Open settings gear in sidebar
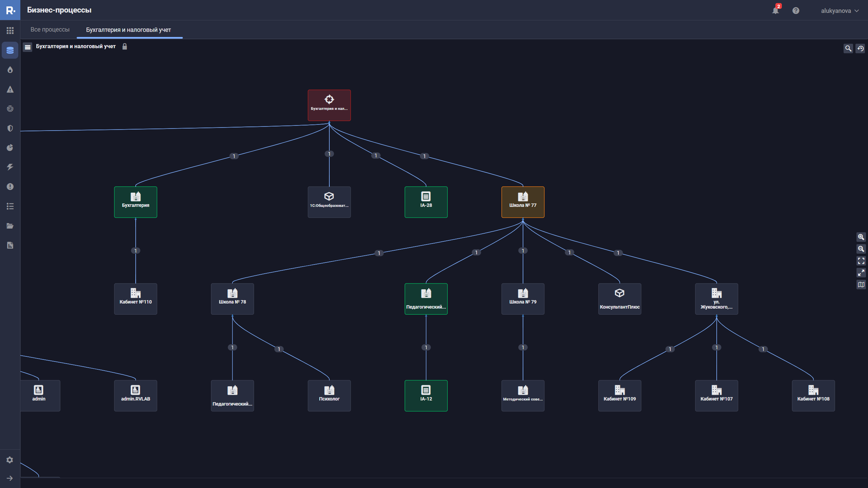Screen dimensions: 868x488 point(10,460)
